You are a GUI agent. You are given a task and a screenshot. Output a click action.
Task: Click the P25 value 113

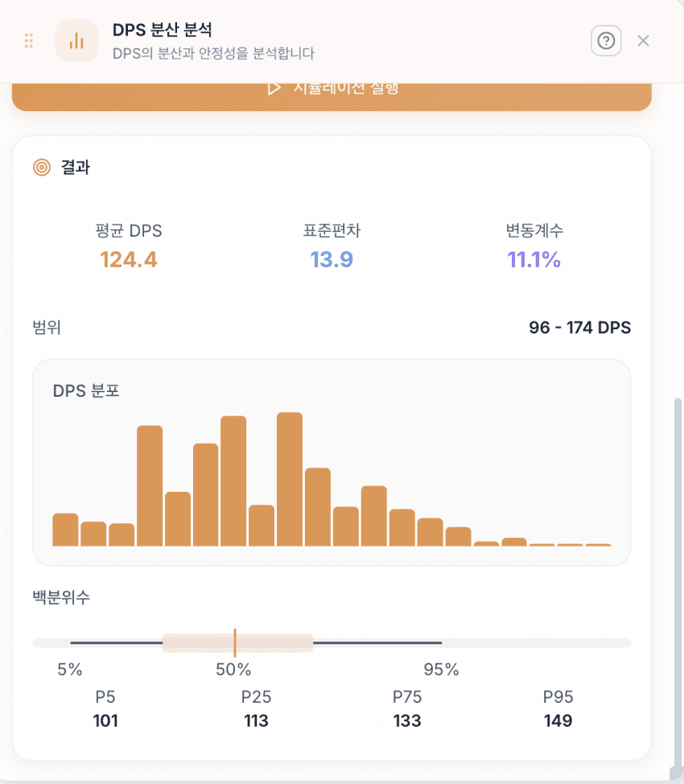pyautogui.click(x=256, y=720)
